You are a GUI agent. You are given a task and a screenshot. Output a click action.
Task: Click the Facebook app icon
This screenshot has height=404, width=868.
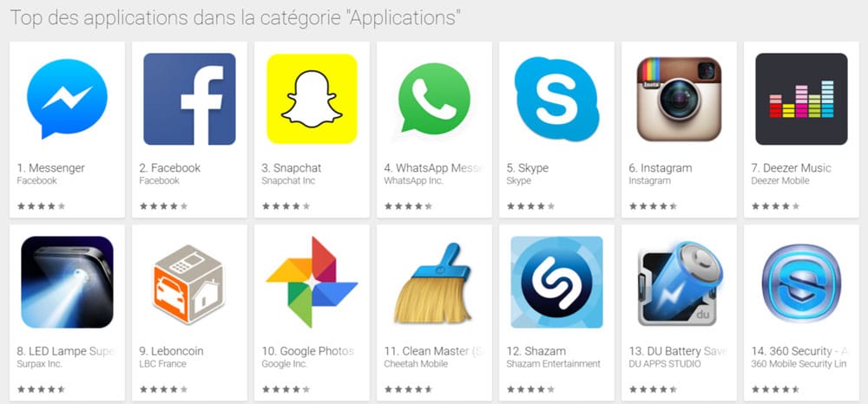pos(189,99)
